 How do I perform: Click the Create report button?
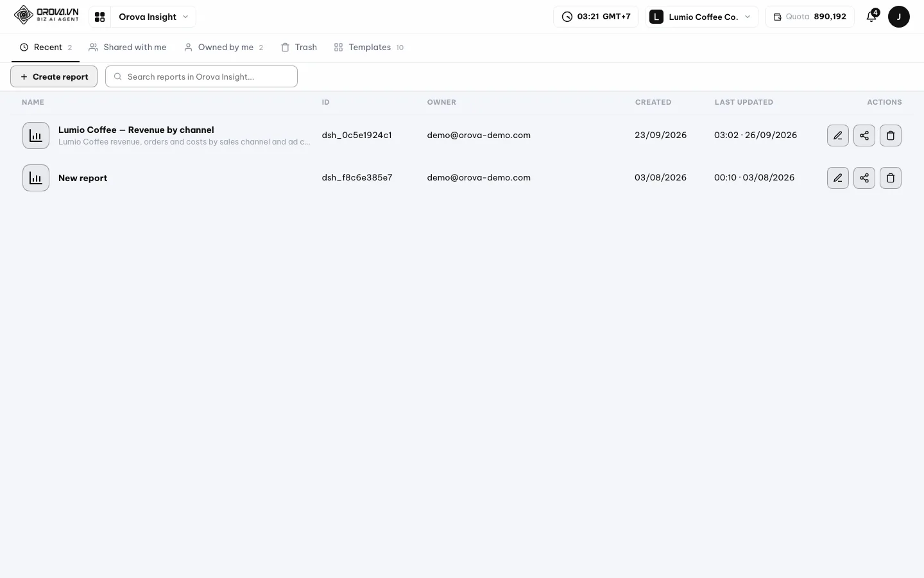pos(54,76)
